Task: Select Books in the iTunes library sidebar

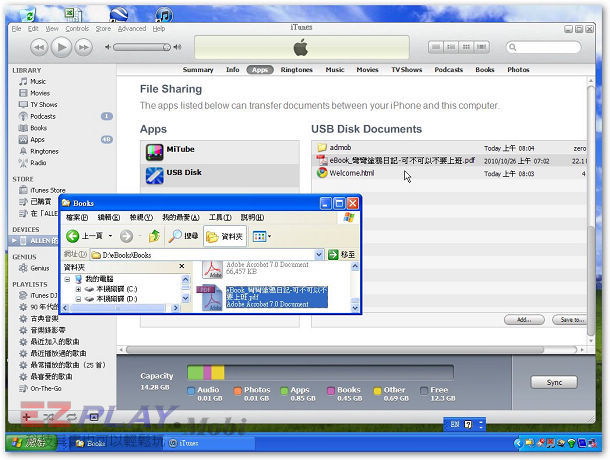Action: (39, 128)
